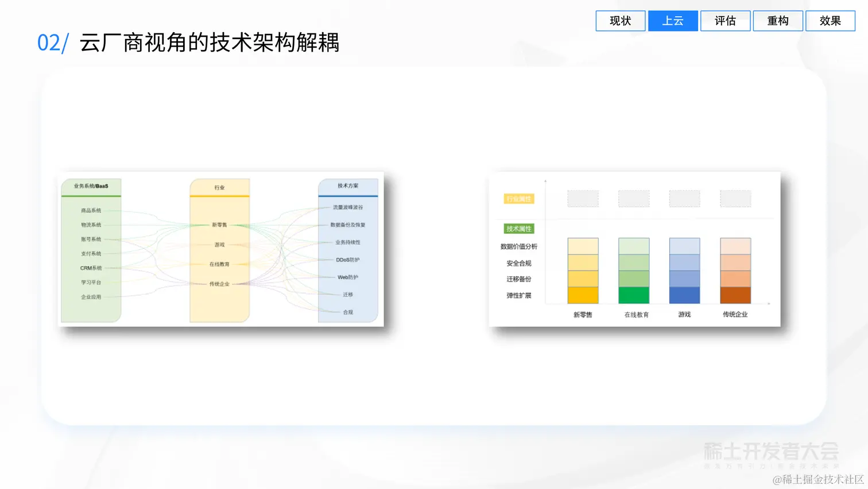Select 迁移 in the 技术方案 column
868x489 pixels.
(x=348, y=294)
